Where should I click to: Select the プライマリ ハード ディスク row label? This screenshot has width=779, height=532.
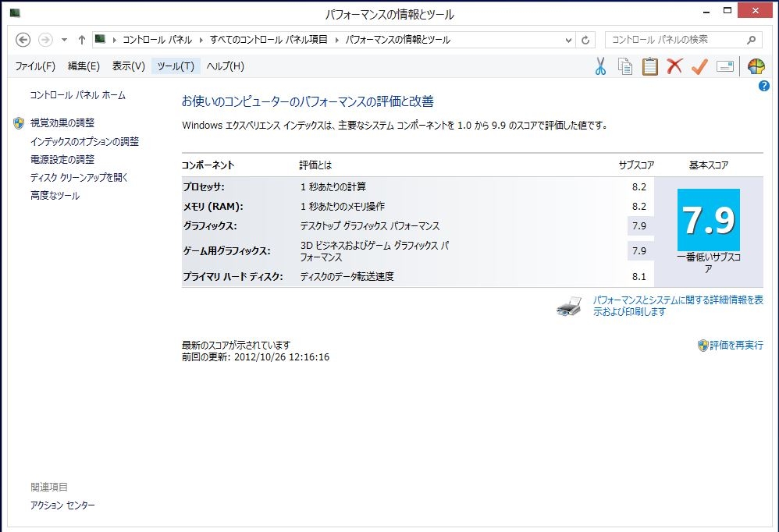[x=233, y=276]
